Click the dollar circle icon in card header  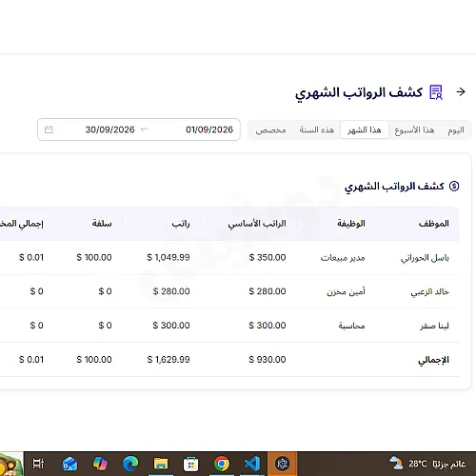tap(454, 186)
